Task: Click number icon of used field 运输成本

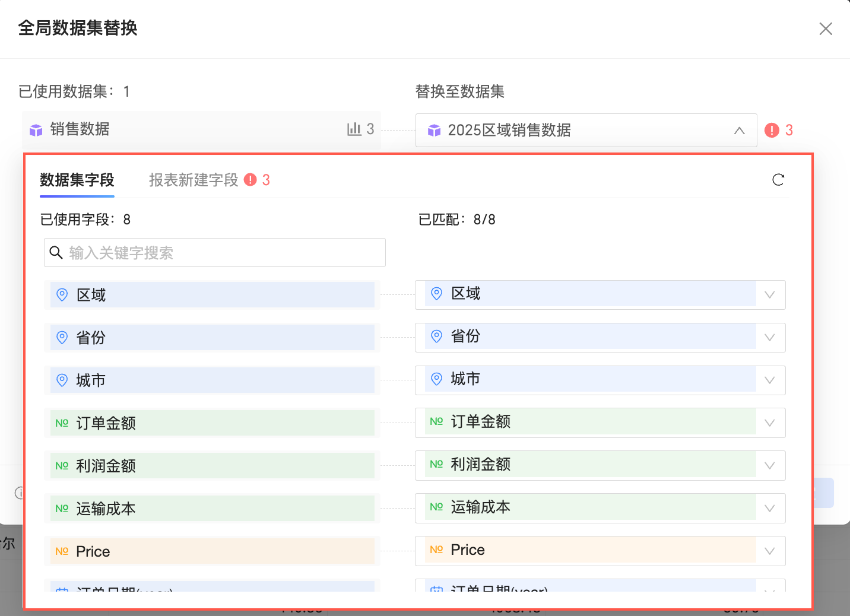Action: tap(62, 509)
